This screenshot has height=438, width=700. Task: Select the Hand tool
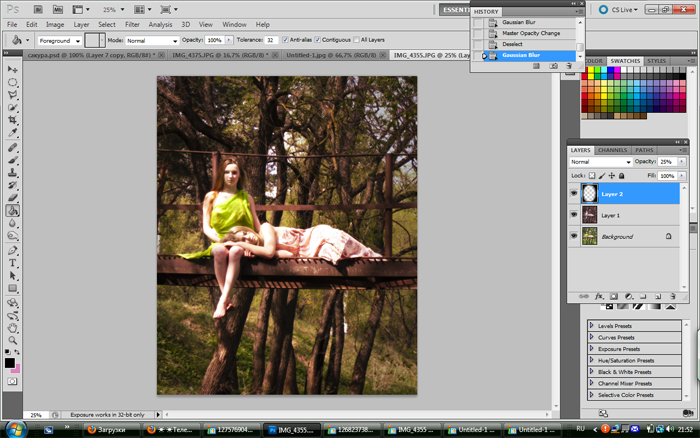(x=12, y=328)
